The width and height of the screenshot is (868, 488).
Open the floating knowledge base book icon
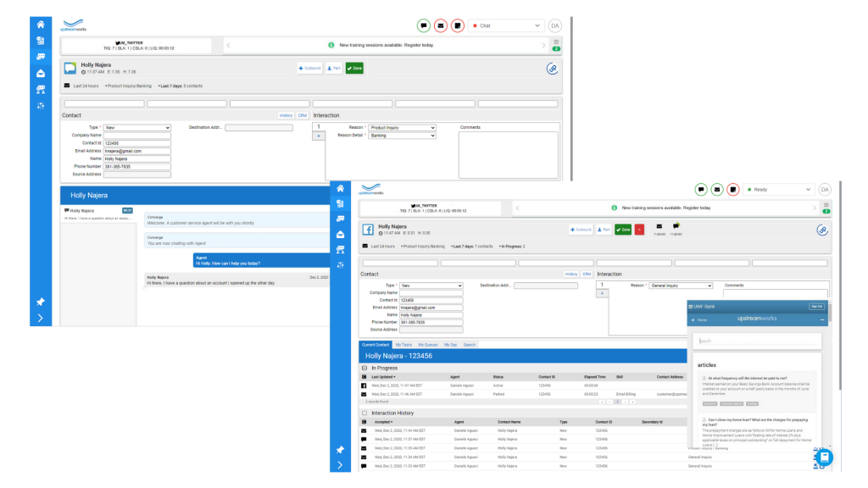coord(826,457)
